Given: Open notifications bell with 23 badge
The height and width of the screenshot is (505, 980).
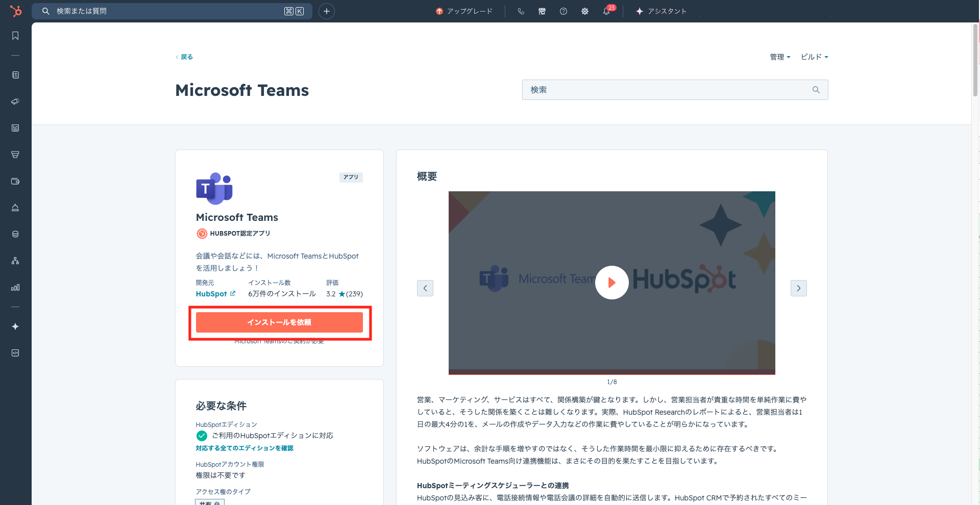Looking at the screenshot, I should click(x=607, y=11).
